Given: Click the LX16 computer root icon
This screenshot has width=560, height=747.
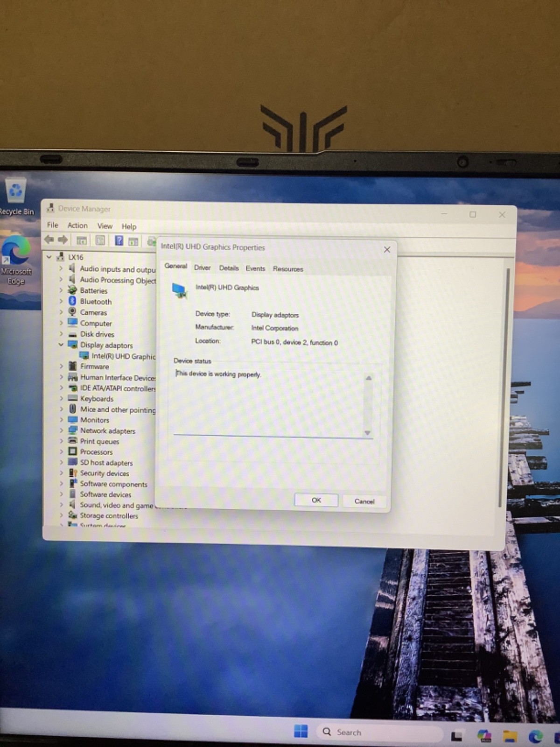Looking at the screenshot, I should (60, 256).
